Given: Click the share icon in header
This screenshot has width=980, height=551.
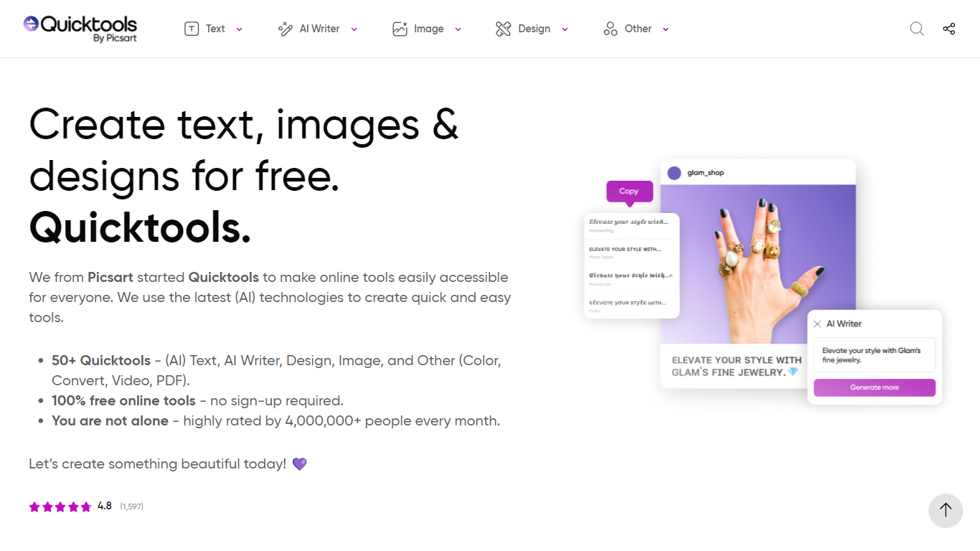Looking at the screenshot, I should [949, 29].
